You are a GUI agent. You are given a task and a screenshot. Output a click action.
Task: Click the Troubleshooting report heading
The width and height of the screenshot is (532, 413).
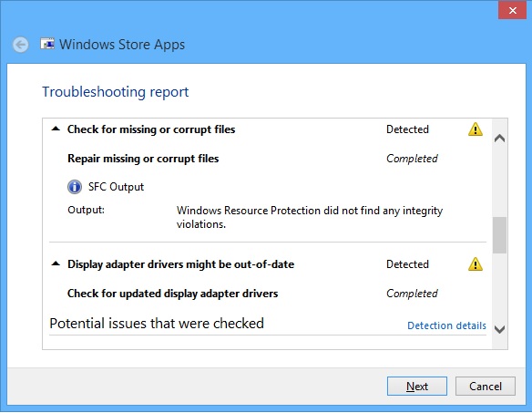(116, 92)
